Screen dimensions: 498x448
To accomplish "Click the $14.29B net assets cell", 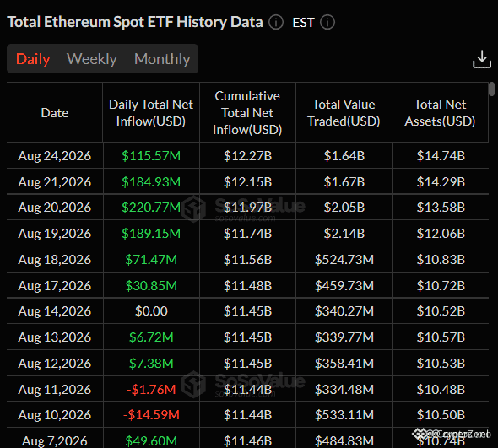I will click(x=441, y=182).
